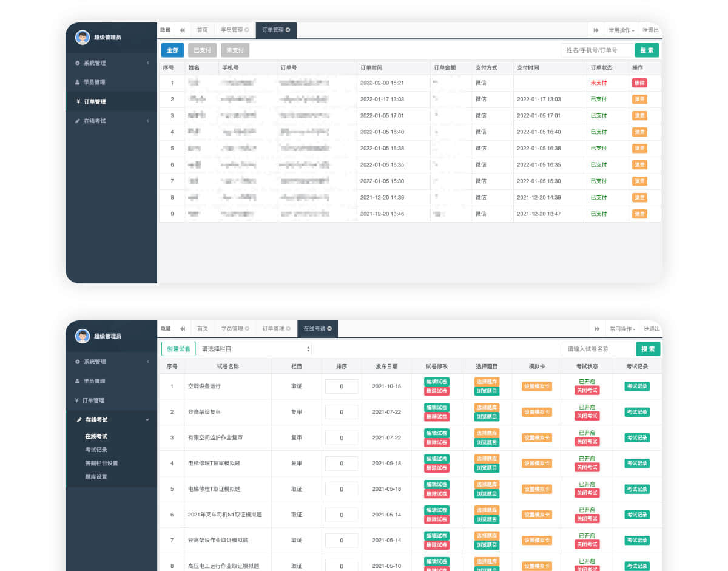Click the 排序 number box for 空调设备运行
Image resolution: width=728 pixels, height=571 pixels.
tap(341, 387)
